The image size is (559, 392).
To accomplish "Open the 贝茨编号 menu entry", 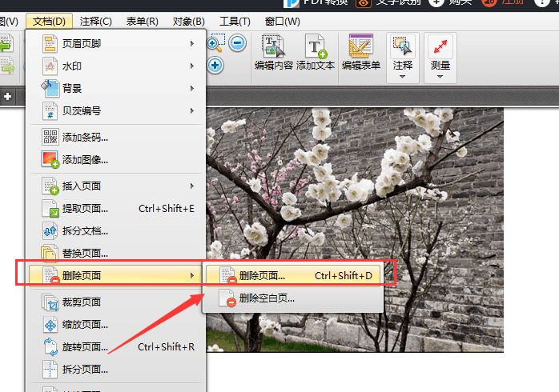I will coord(116,110).
